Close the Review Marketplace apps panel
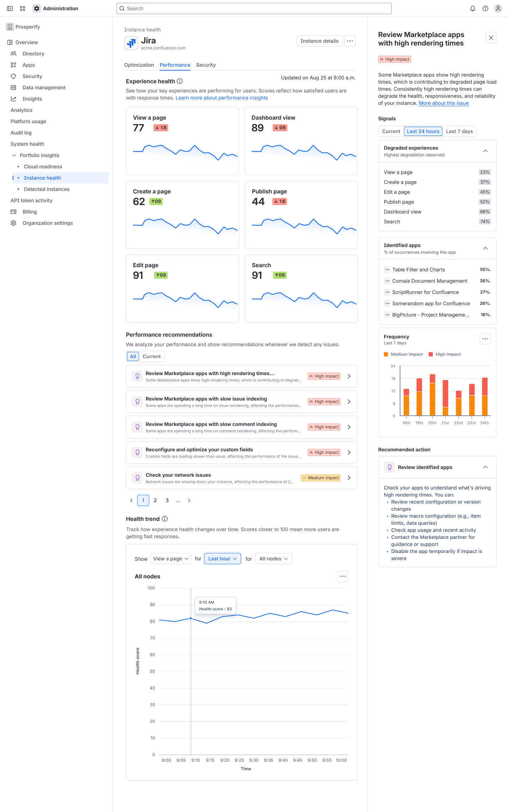The height and width of the screenshot is (812, 508). pos(491,38)
